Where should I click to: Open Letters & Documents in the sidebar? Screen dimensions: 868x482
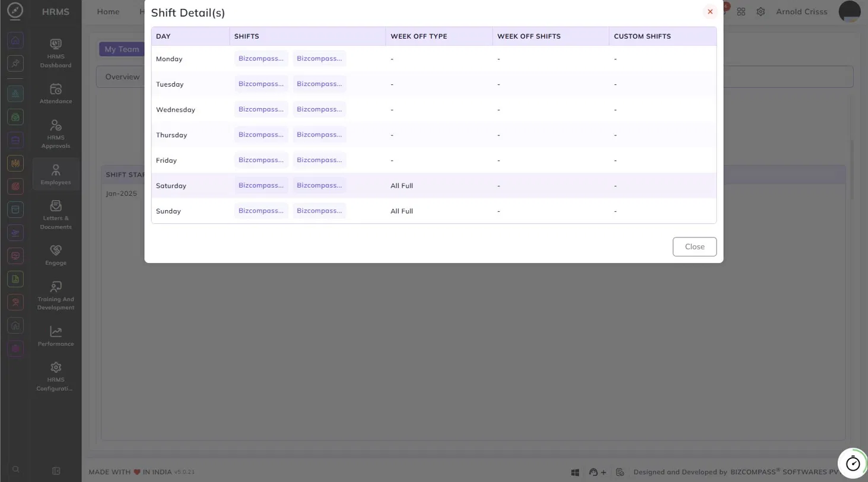click(x=56, y=215)
